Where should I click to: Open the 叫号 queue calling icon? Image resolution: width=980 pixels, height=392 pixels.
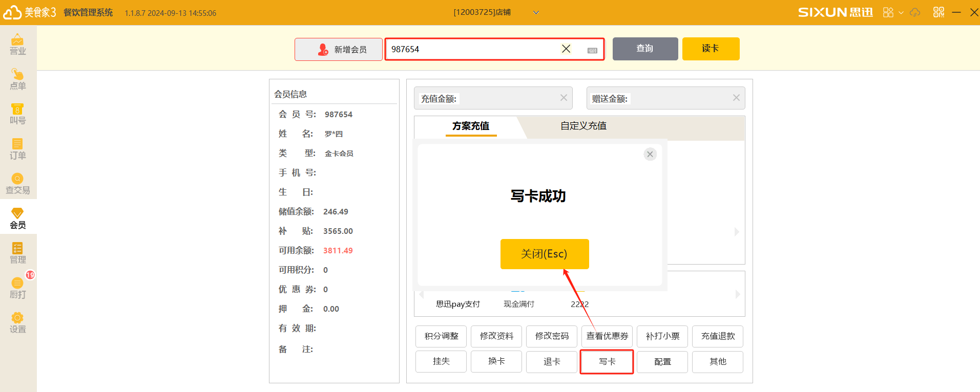pos(17,114)
